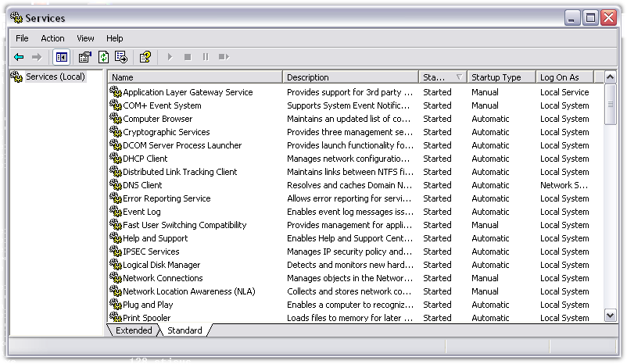
Task: Sort by the Startup Type column header
Action: (x=501, y=77)
